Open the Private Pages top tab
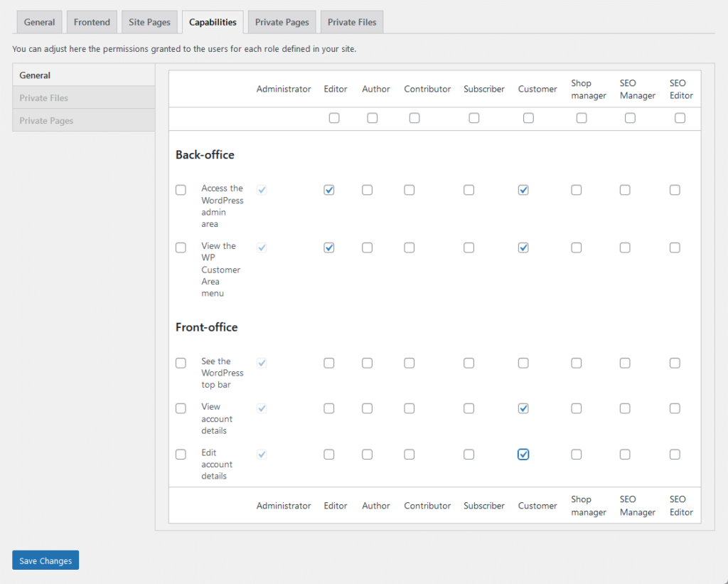Image resolution: width=728 pixels, height=584 pixels. click(282, 22)
